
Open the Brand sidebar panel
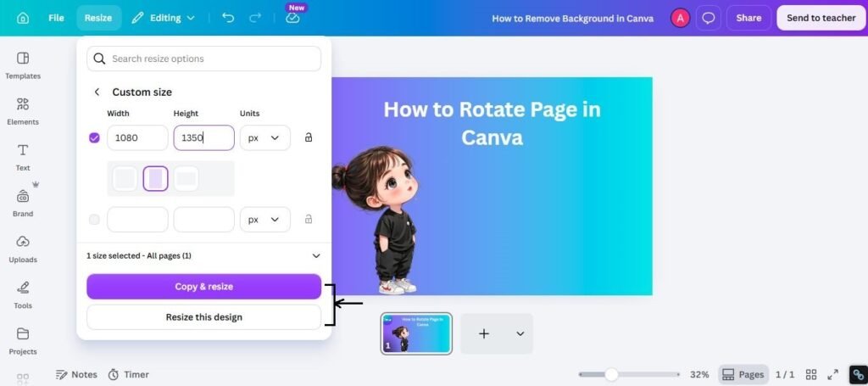pos(23,203)
